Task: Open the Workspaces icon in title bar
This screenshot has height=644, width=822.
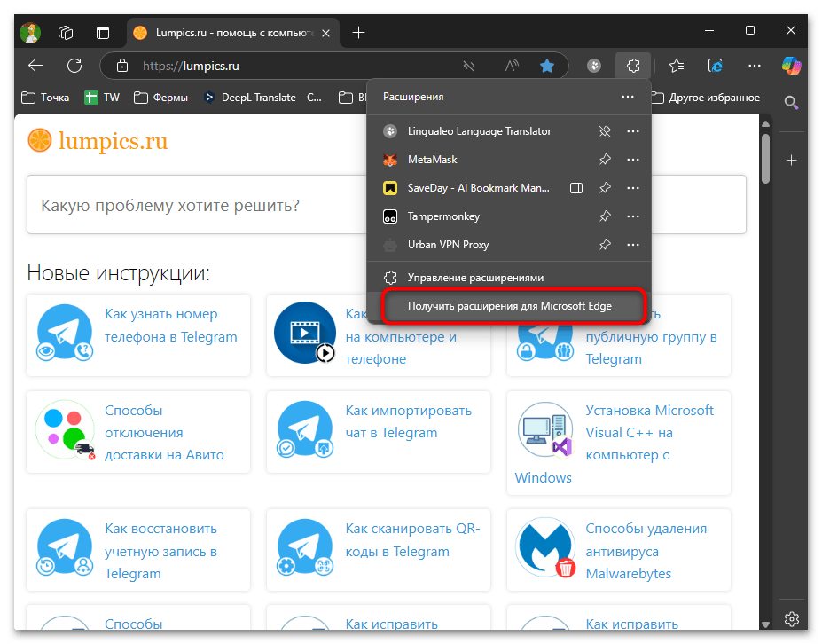Action: (66, 33)
